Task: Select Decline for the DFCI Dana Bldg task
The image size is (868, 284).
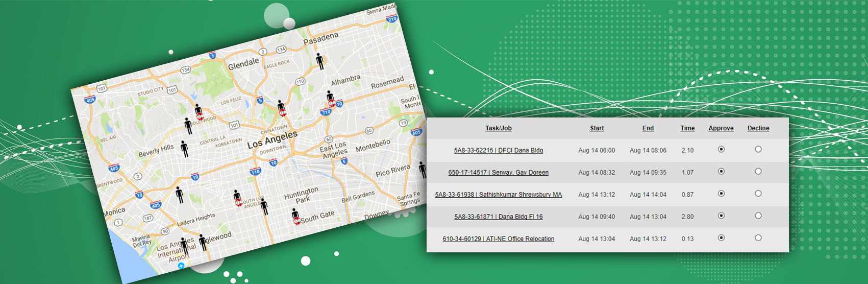Action: (758, 149)
